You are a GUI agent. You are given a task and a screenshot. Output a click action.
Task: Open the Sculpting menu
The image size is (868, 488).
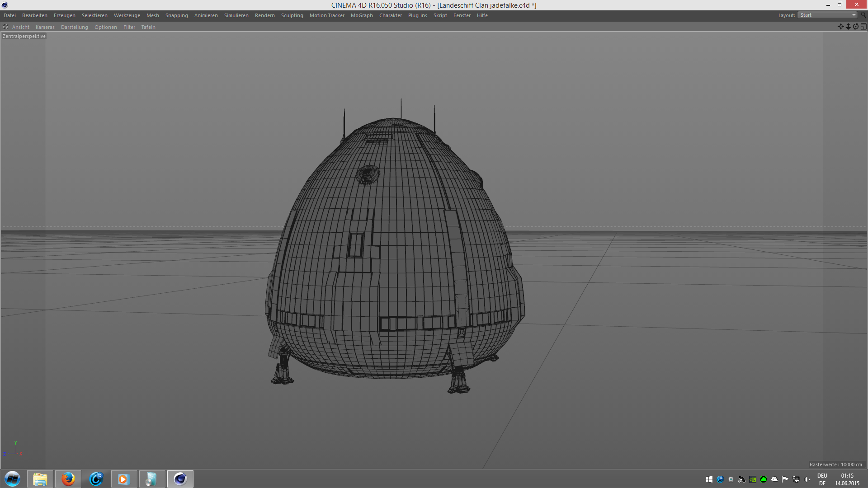coord(292,15)
